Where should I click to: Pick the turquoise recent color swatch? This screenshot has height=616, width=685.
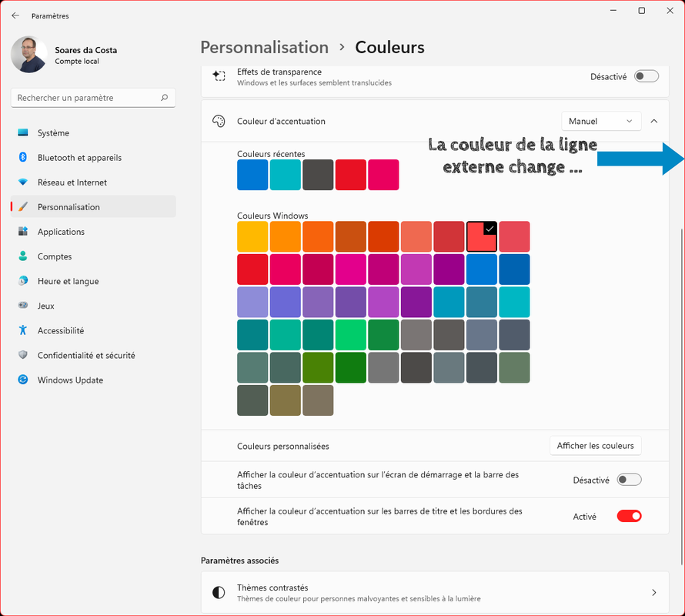(x=286, y=175)
